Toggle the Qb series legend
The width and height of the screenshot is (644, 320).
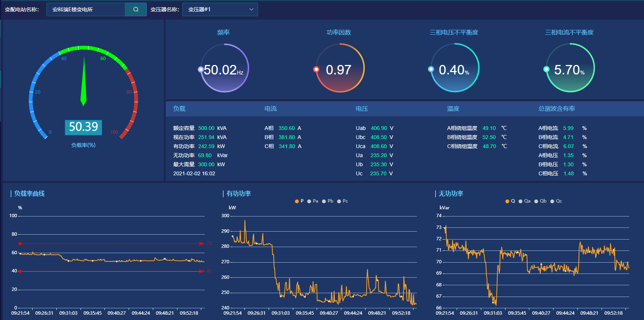(x=540, y=201)
